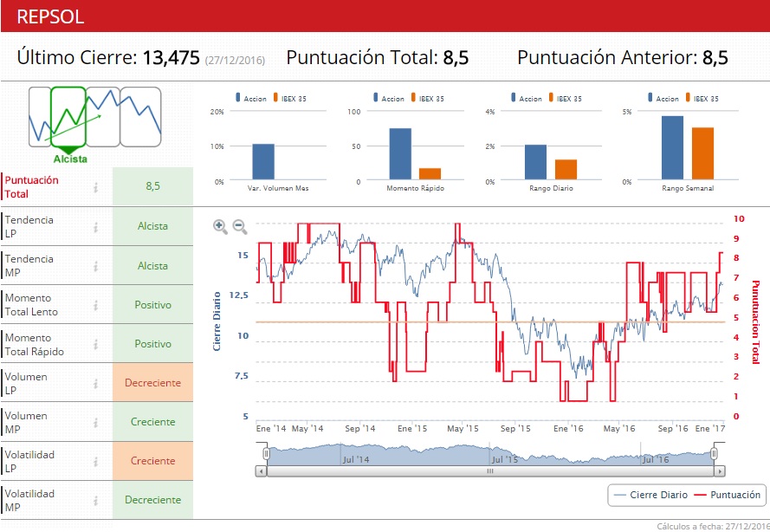
Task: Toggle Accion legend in Rango Semanal chart
Action: [x=663, y=98]
